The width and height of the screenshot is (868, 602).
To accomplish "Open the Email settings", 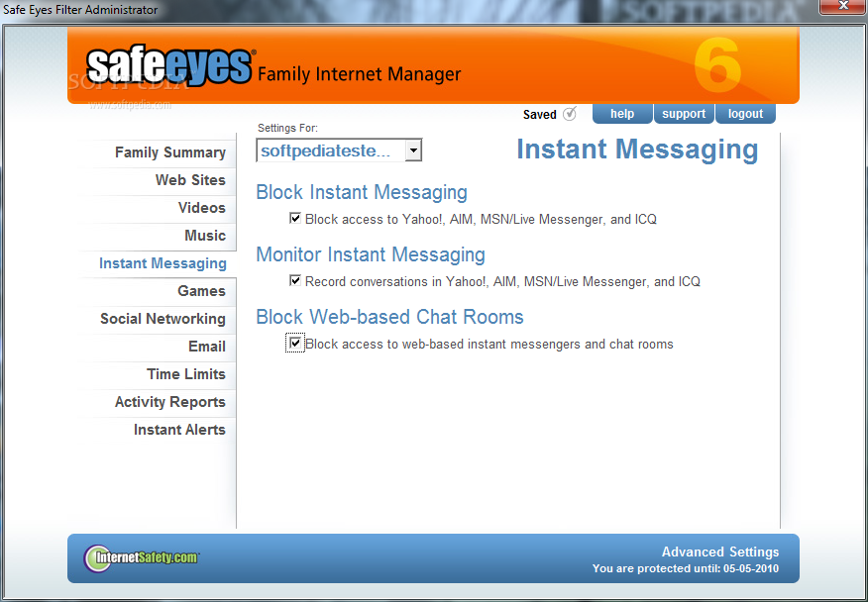I will tap(207, 347).
